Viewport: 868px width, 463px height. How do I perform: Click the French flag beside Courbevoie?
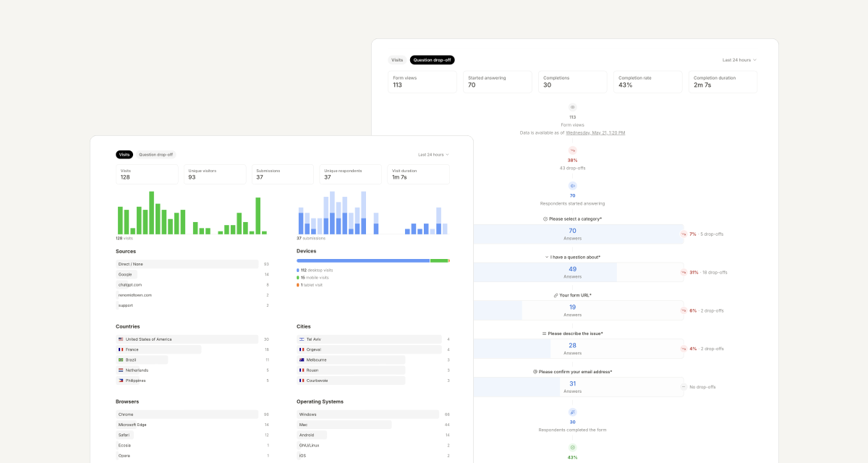point(302,380)
